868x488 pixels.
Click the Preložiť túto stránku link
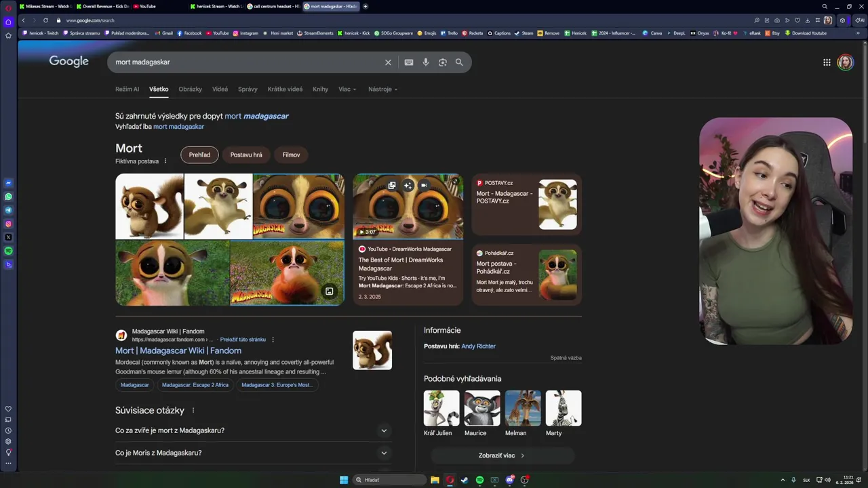[243, 340]
